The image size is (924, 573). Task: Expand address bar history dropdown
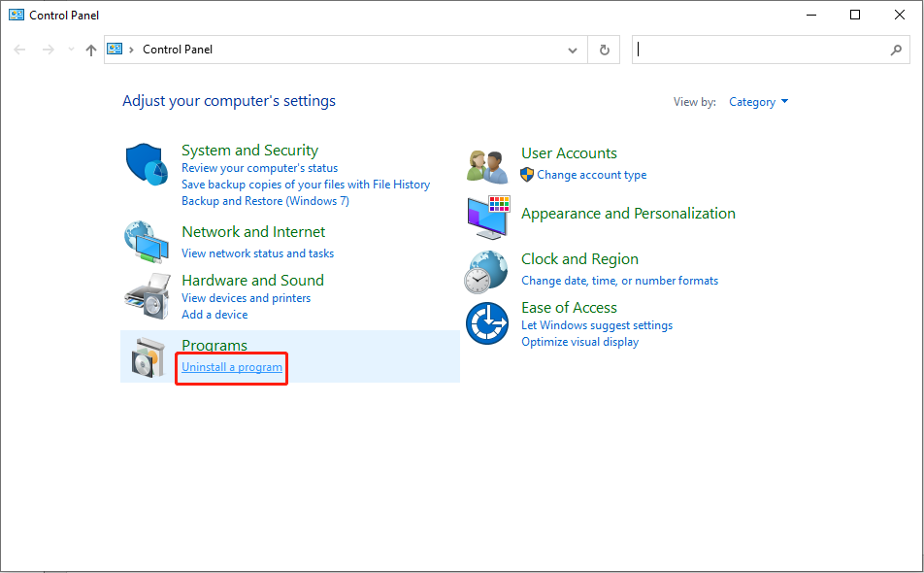click(573, 51)
